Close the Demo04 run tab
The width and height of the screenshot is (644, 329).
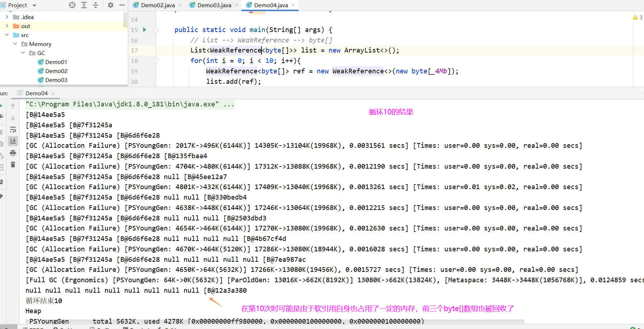pyautogui.click(x=53, y=93)
